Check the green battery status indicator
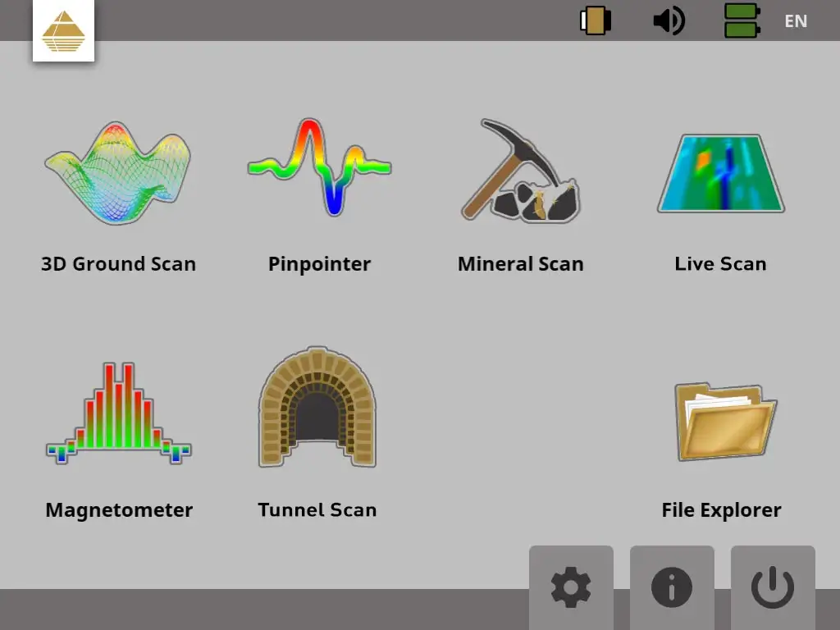Screen dimensions: 840x630 click(742, 21)
